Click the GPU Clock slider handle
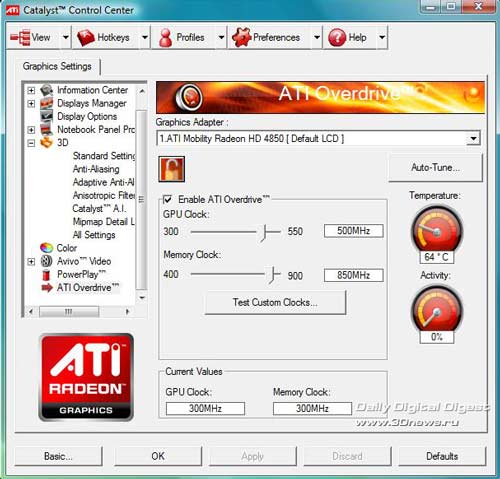Screen dimensions: 500x479 tap(264, 232)
